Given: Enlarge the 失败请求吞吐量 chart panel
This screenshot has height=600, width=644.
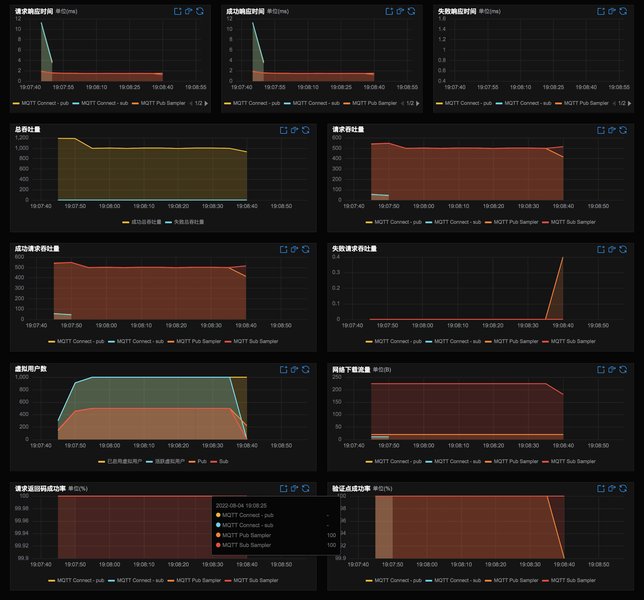Looking at the screenshot, I should [x=600, y=249].
